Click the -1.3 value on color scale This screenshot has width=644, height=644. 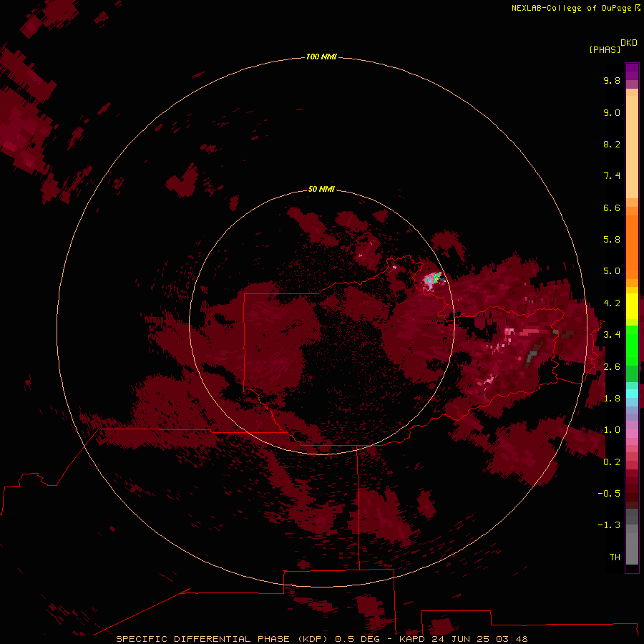coord(609,525)
